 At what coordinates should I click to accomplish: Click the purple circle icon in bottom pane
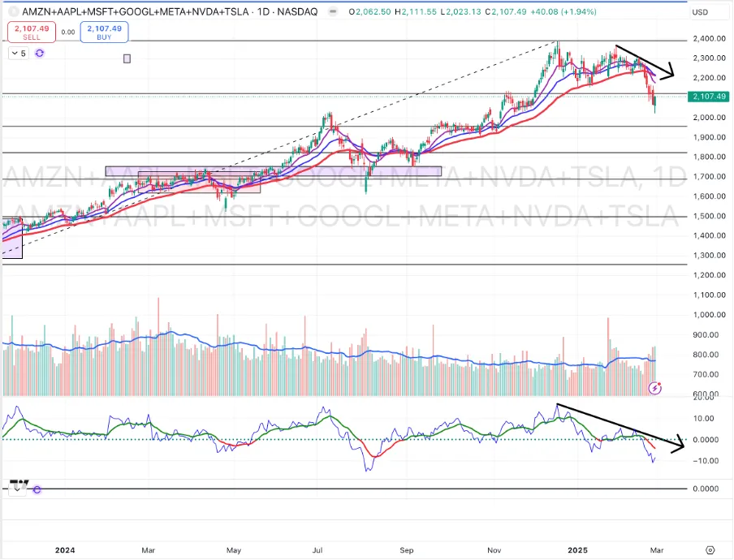(x=37, y=490)
